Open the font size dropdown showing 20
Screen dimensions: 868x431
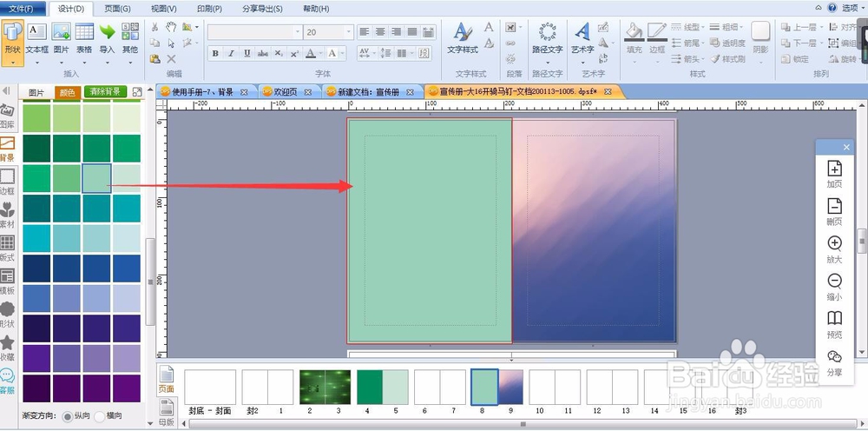point(349,32)
